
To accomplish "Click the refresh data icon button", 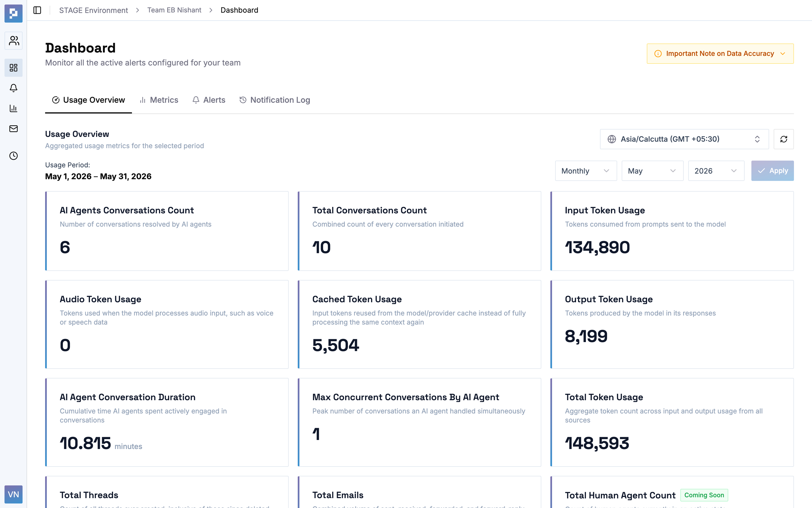I will [x=784, y=139].
